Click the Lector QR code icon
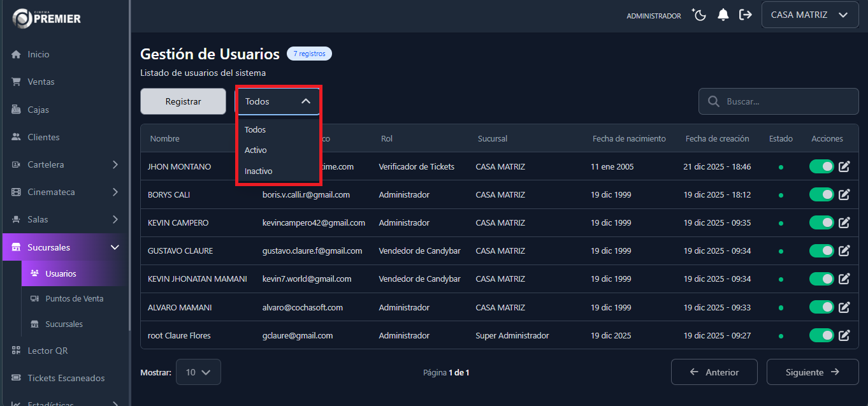The image size is (868, 406). [x=16, y=351]
